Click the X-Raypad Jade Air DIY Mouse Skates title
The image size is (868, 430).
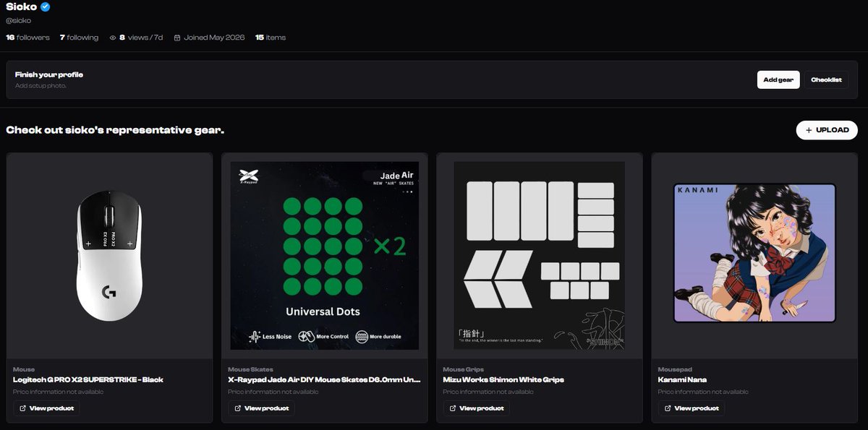tap(324, 379)
